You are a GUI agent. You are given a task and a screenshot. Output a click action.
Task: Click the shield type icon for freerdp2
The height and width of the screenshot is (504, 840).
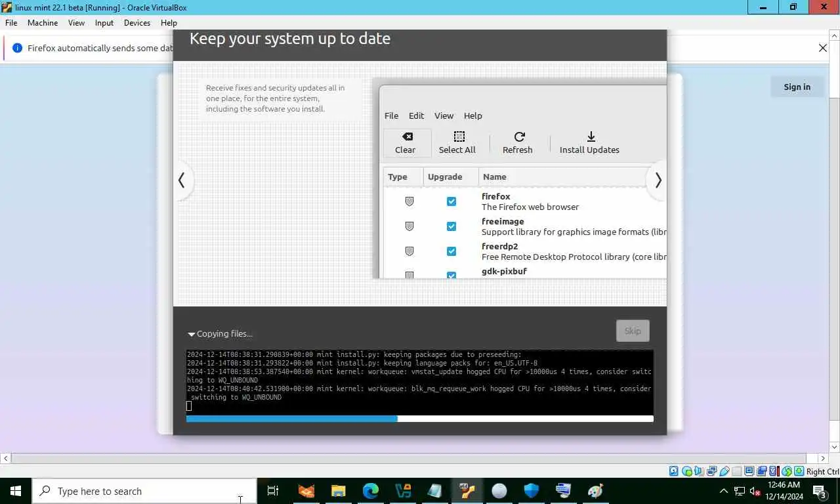point(409,251)
